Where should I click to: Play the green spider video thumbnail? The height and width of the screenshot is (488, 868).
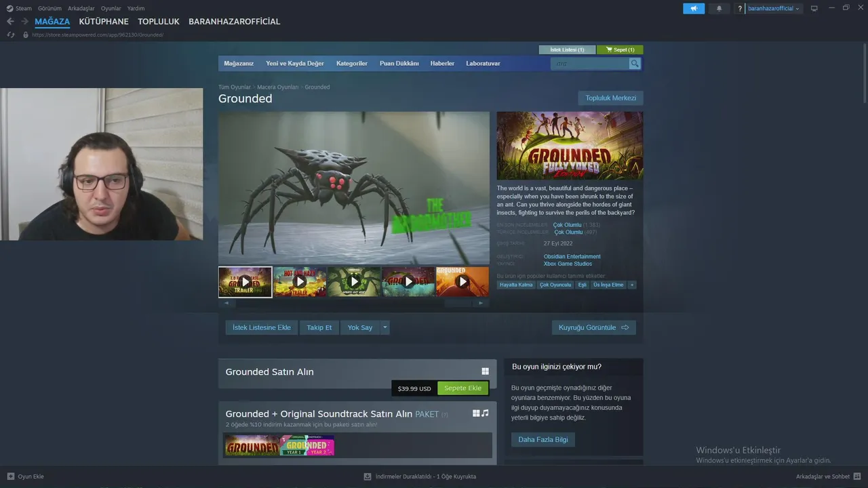click(x=354, y=282)
